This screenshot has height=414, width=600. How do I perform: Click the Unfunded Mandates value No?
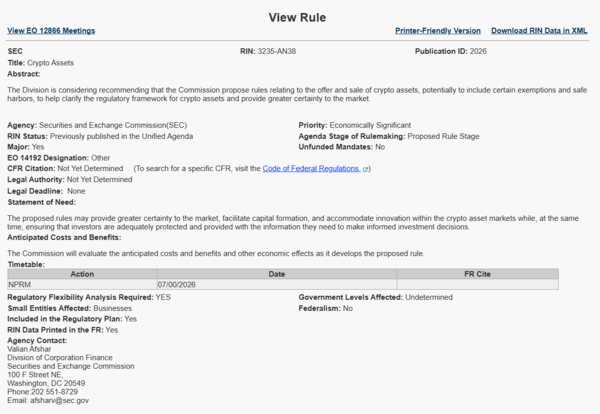click(x=380, y=147)
